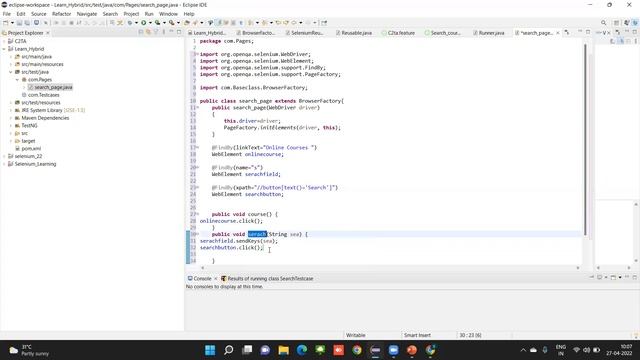The image size is (640, 360).
Task: Open the Open Perspective toolbar icon
Action: [x=617, y=23]
